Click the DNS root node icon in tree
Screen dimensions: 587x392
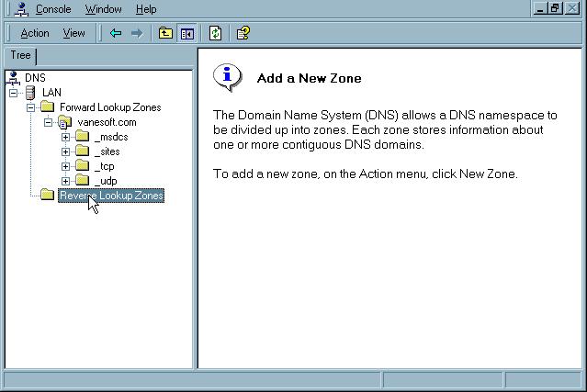13,78
